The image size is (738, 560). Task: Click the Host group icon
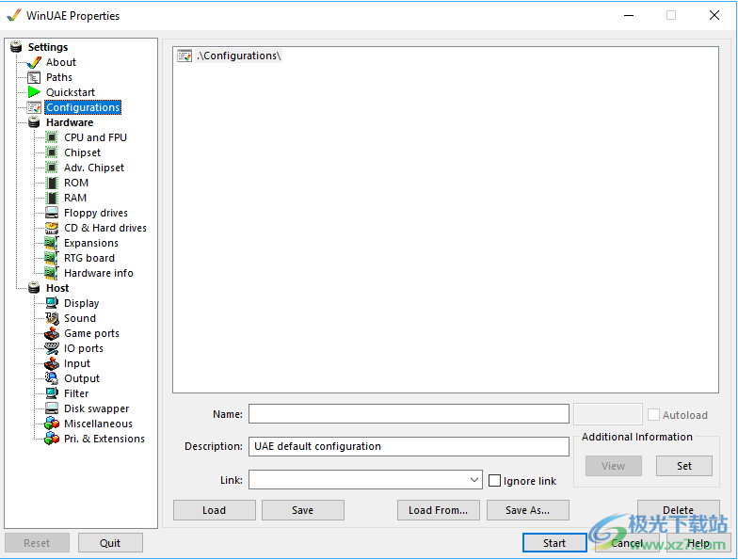34,288
